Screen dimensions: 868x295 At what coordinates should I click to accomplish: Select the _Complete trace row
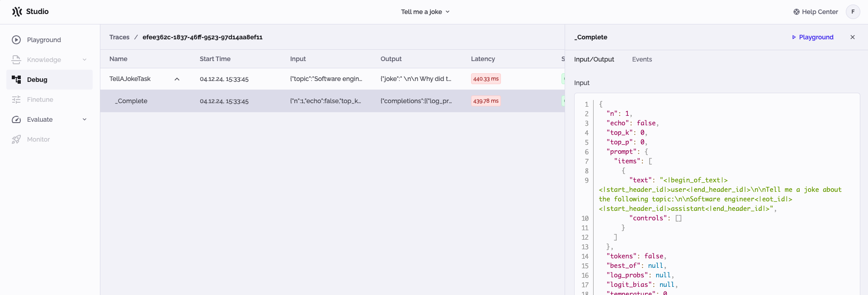332,101
